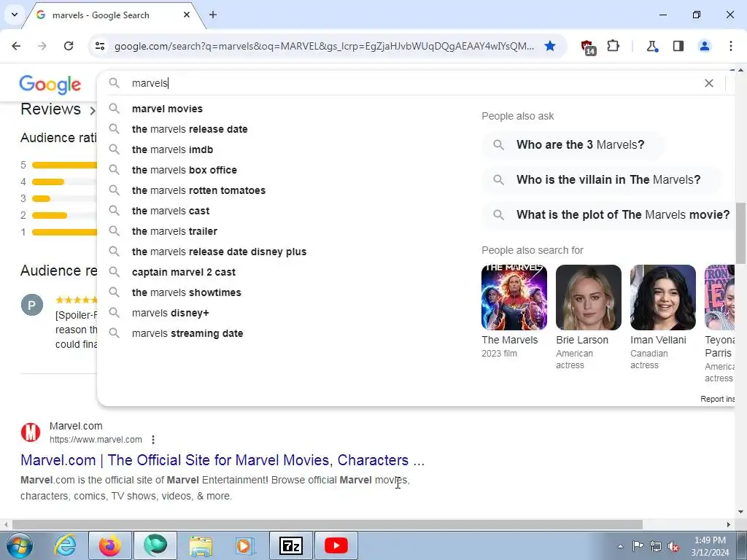This screenshot has height=560, width=747.
Task: Show hidden system tray icons
Action: coord(620,546)
